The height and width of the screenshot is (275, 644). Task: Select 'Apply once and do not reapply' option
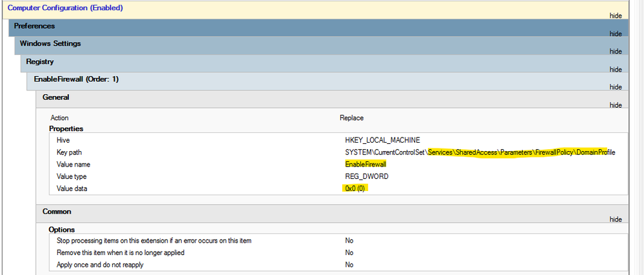coord(100,265)
